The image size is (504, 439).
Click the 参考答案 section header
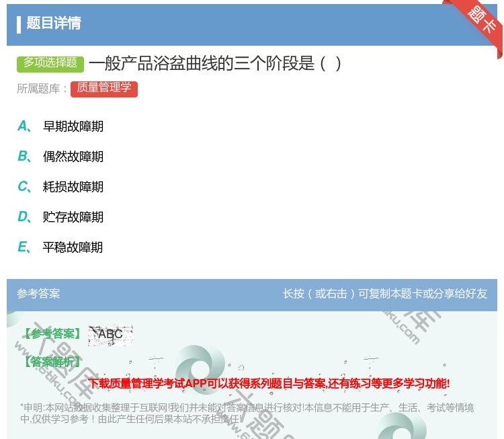pos(38,294)
